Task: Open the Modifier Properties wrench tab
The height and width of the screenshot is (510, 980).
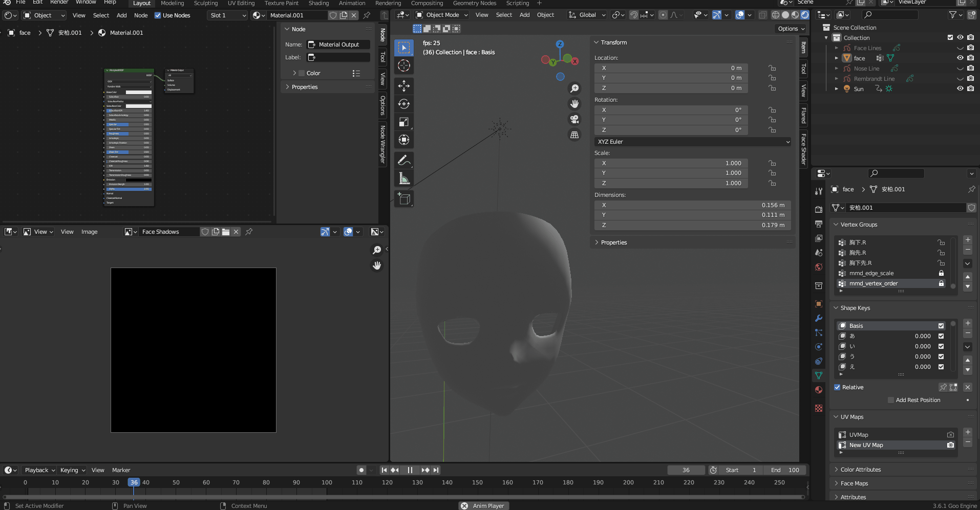Action: point(818,319)
